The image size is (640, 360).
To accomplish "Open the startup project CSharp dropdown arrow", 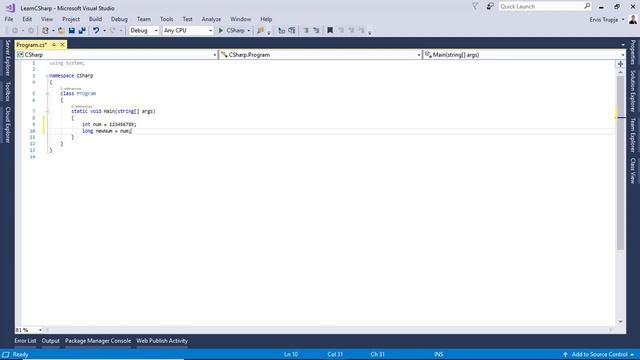I will (249, 31).
